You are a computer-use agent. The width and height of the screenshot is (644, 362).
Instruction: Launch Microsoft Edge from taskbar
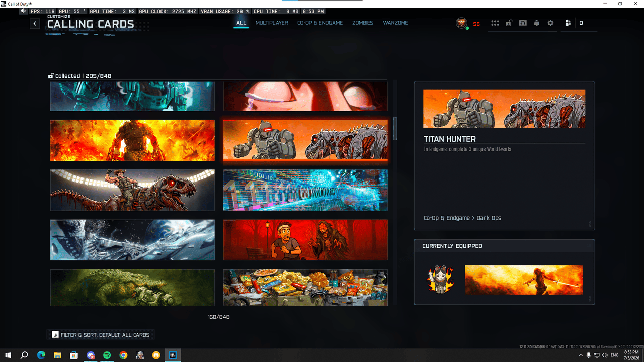pos(41,355)
